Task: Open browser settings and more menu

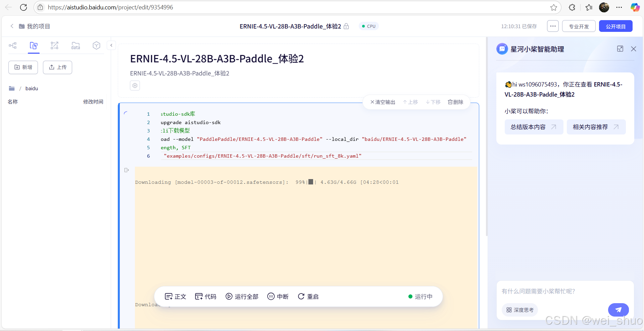Action: pyautogui.click(x=619, y=7)
